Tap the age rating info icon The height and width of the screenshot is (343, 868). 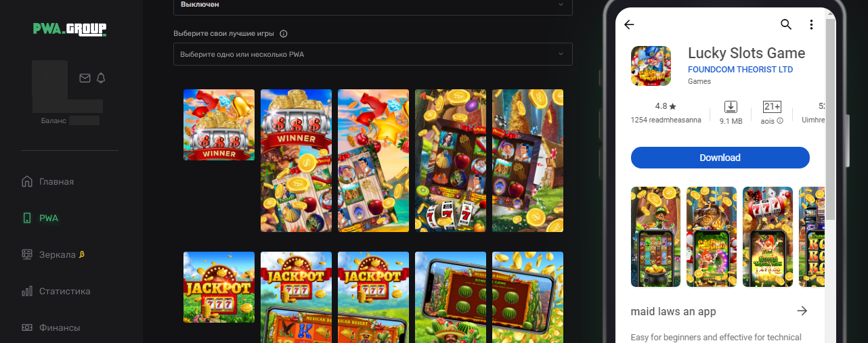click(x=780, y=121)
